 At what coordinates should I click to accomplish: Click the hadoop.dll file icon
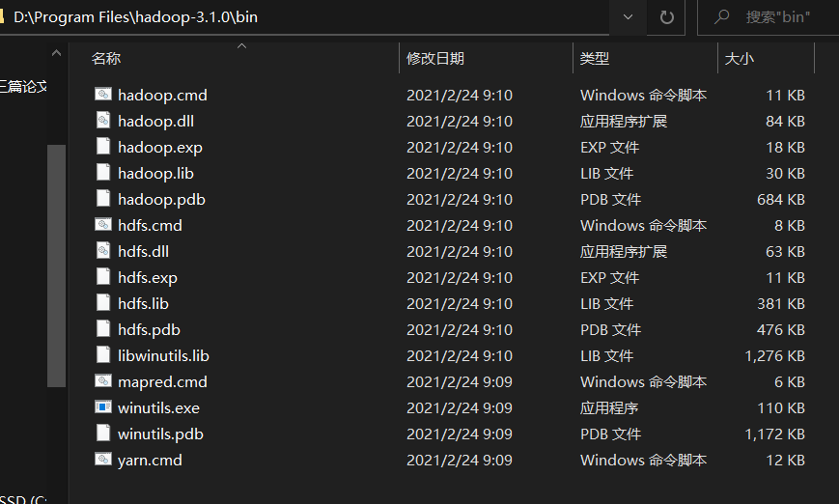click(103, 120)
